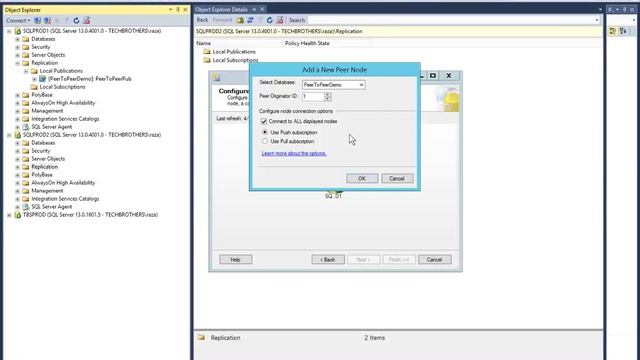Image resolution: width=640 pixels, height=360 pixels.
Task: Click into the Peer Originator ID field
Action: [313, 96]
